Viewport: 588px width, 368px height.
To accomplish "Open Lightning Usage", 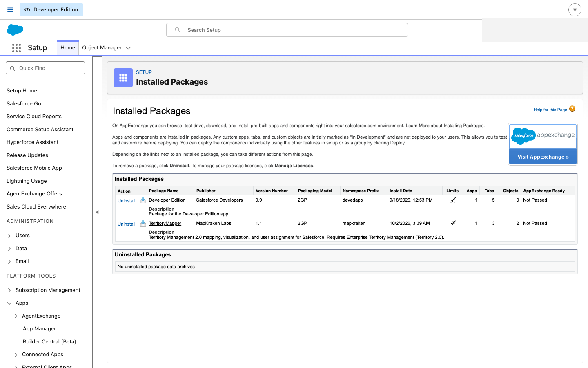I will click(x=27, y=181).
